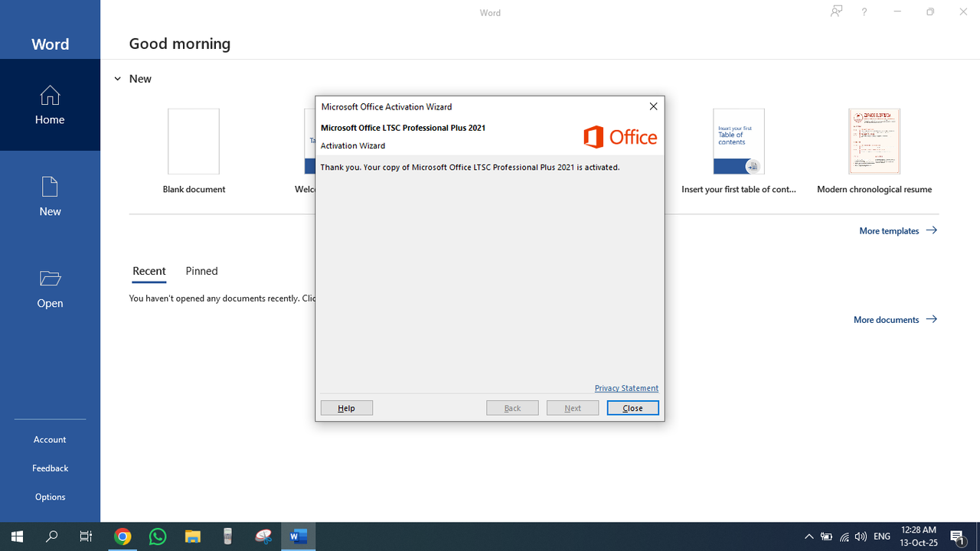Select New in the Word sidebar
Viewport: 980px width, 551px height.
[50, 197]
